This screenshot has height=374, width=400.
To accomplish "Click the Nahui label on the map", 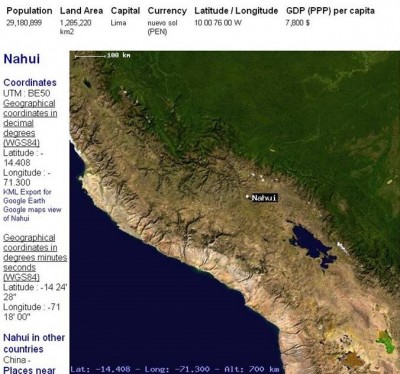I will [x=264, y=198].
